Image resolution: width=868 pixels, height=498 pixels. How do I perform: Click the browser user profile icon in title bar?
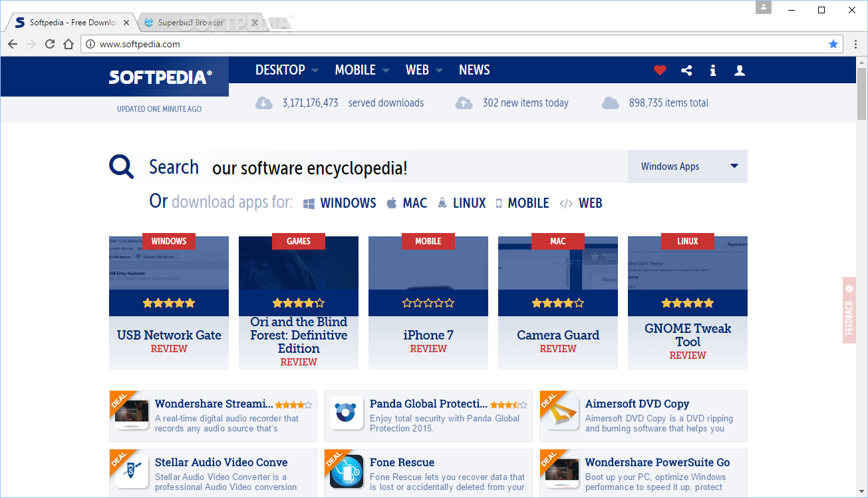pyautogui.click(x=764, y=7)
